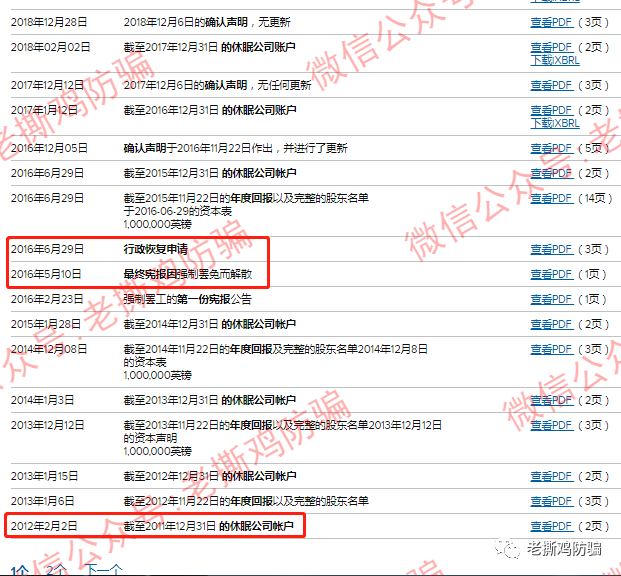The width and height of the screenshot is (621, 576).
Task: Select the date 2013年1月15日
Action: click(x=44, y=476)
